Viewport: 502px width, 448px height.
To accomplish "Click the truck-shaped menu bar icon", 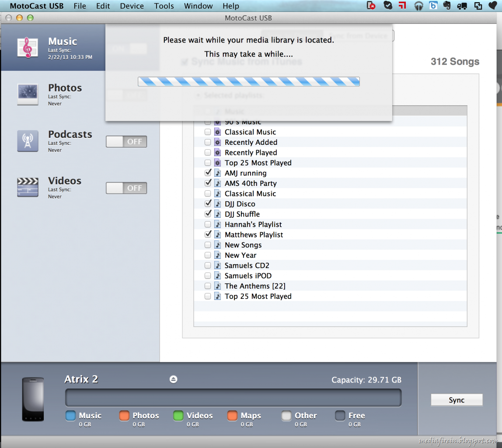I will (462, 6).
